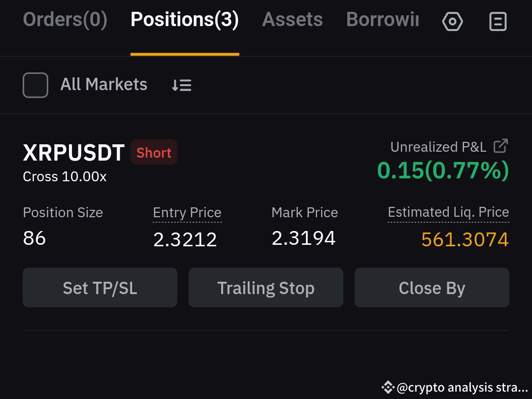Screen dimensions: 532x399
Task: Click the Cross 10.00x leverage label
Action: (65, 176)
